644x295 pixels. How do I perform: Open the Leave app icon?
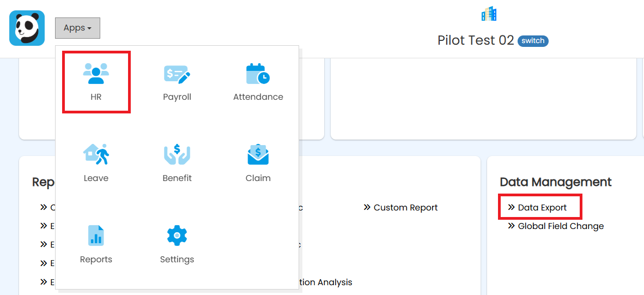coord(96,154)
